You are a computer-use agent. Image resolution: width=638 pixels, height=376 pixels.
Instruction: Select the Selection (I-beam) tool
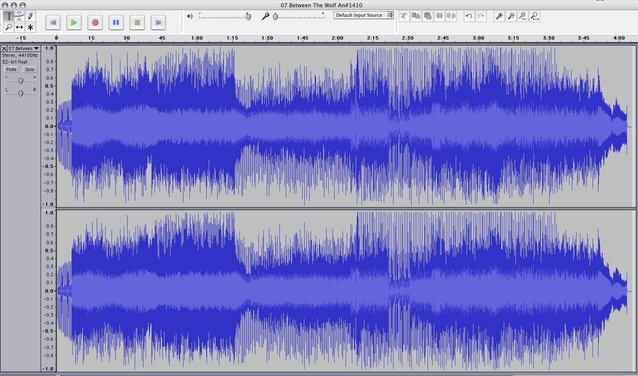point(9,16)
